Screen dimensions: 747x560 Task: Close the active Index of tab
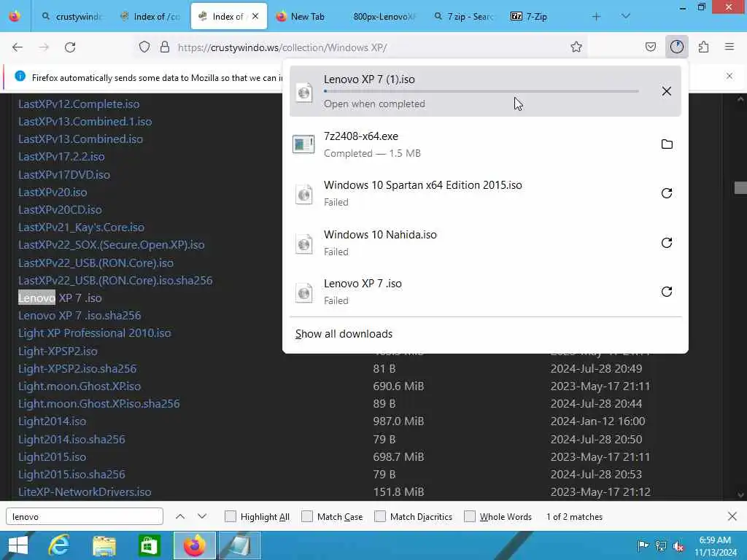pyautogui.click(x=255, y=16)
